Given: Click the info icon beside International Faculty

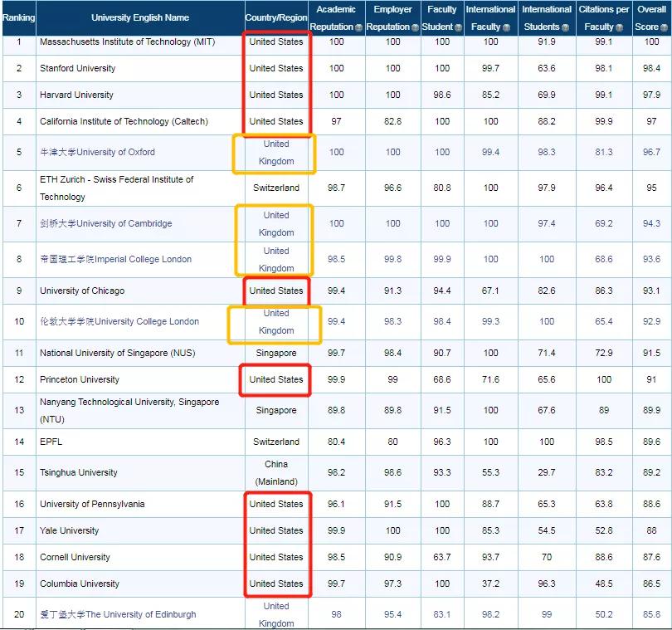Looking at the screenshot, I should coord(508,27).
